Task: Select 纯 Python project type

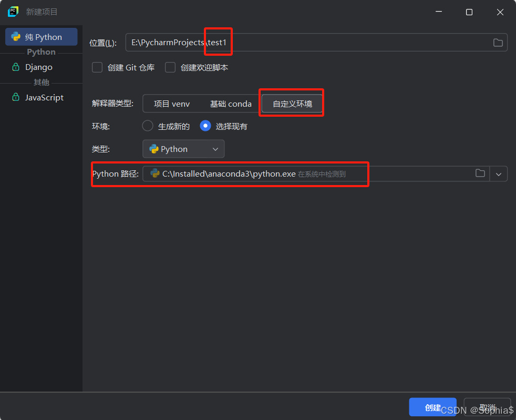Action: [42, 37]
